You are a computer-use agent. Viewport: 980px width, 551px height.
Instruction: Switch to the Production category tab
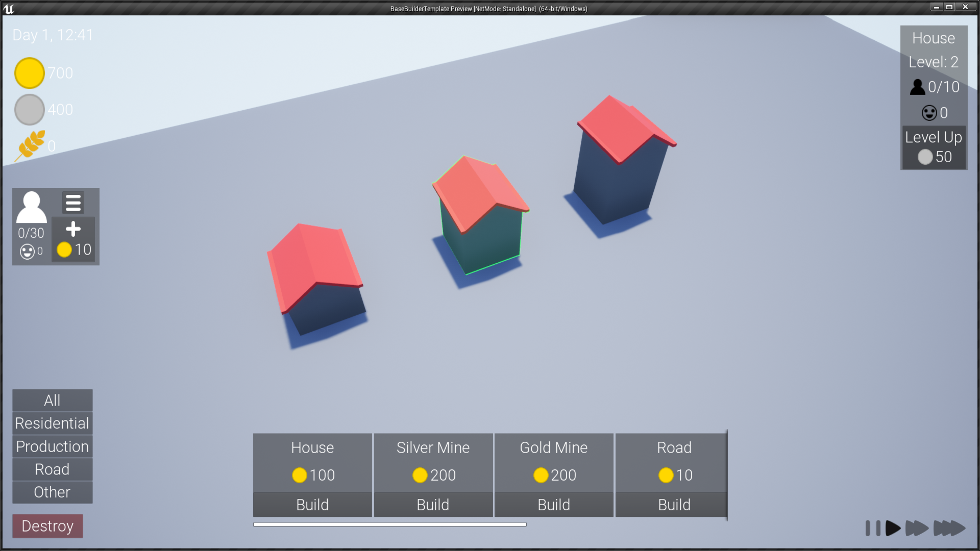click(52, 446)
